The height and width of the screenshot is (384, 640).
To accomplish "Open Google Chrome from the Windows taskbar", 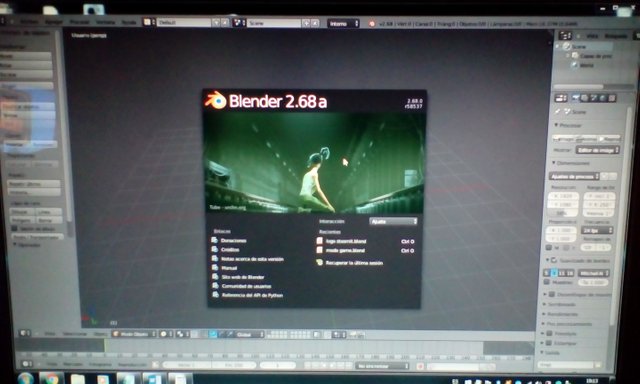I will 52,379.
